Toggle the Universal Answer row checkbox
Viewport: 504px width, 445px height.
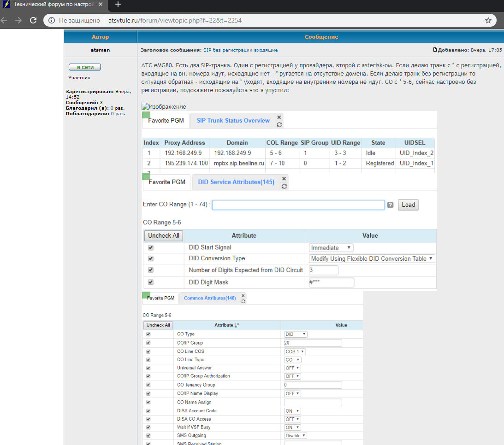148,368
